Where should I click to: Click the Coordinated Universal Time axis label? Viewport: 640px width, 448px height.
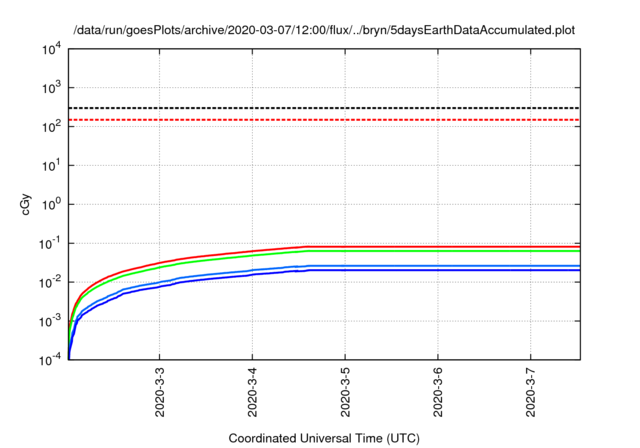coord(324,438)
